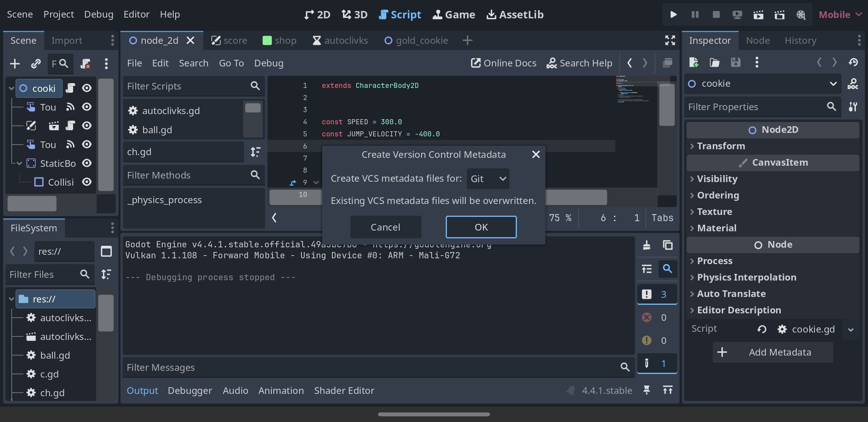Toggle alphabetical sorting of methods

coord(255,152)
